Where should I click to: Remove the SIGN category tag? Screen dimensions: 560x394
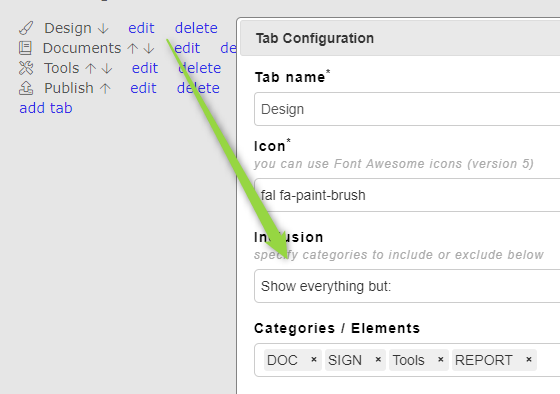click(x=378, y=359)
